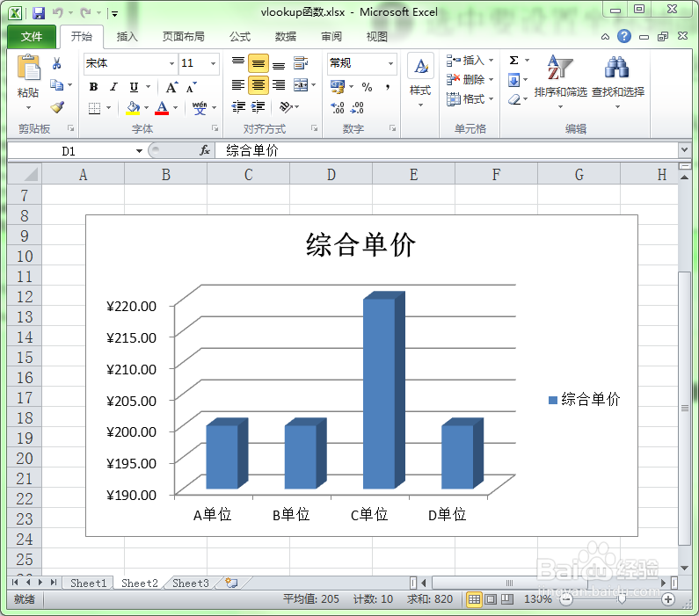Apply percent style format
Viewport: 699px width, 616px height.
[x=367, y=87]
